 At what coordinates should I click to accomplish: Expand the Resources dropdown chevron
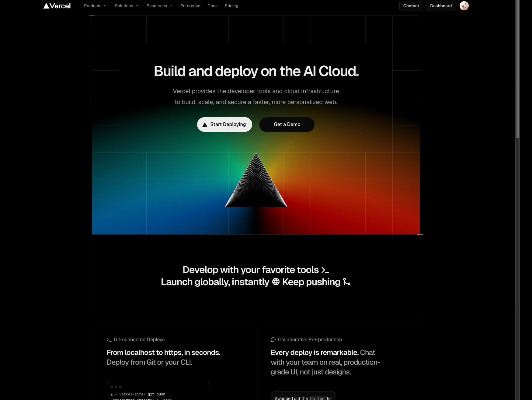171,6
